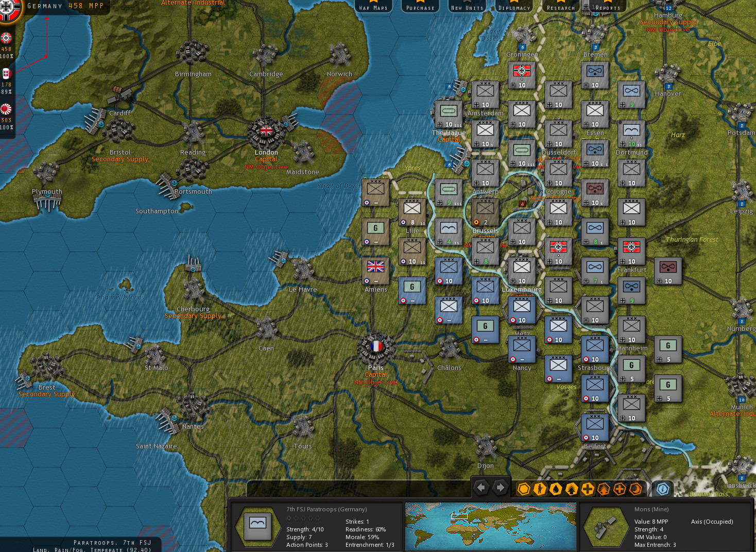Toggle the soldier unit-display overlay icon
756x552 pixels.
[539, 489]
